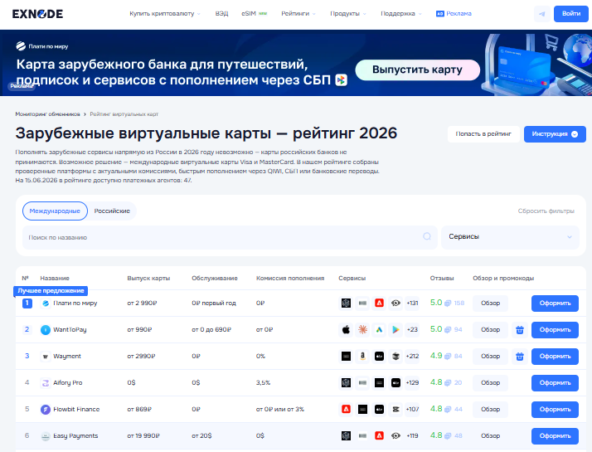Click the WantToPay logo icon
The width and height of the screenshot is (592, 452).
pyautogui.click(x=45, y=330)
